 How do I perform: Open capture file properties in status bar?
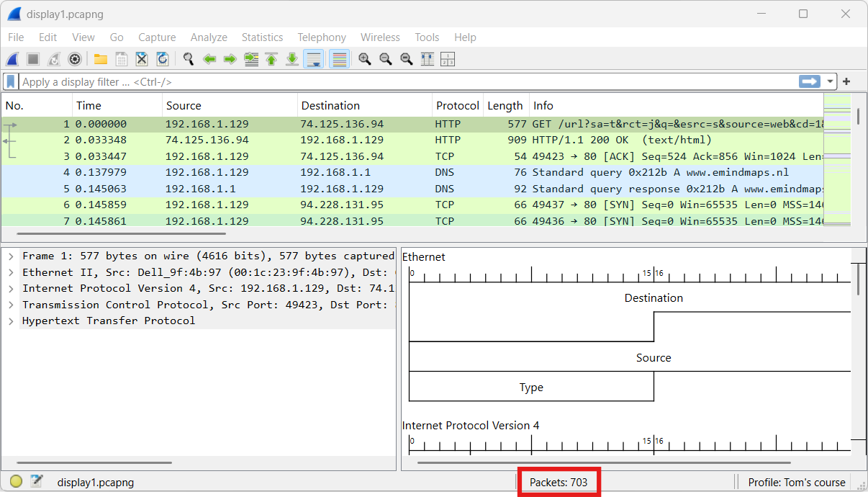click(36, 482)
